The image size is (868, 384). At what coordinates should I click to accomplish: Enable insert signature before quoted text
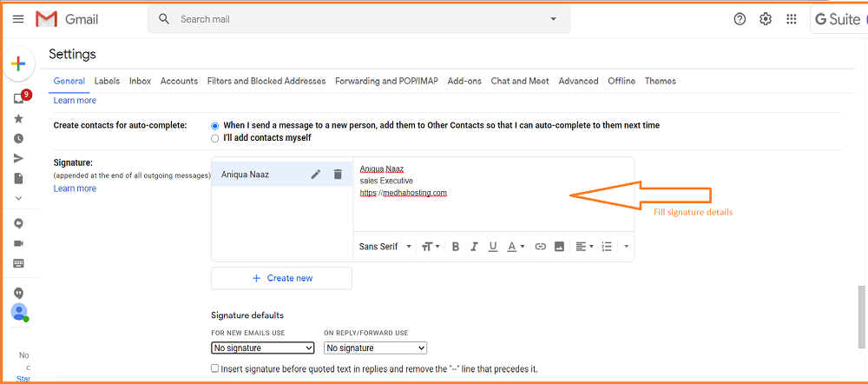[215, 369]
